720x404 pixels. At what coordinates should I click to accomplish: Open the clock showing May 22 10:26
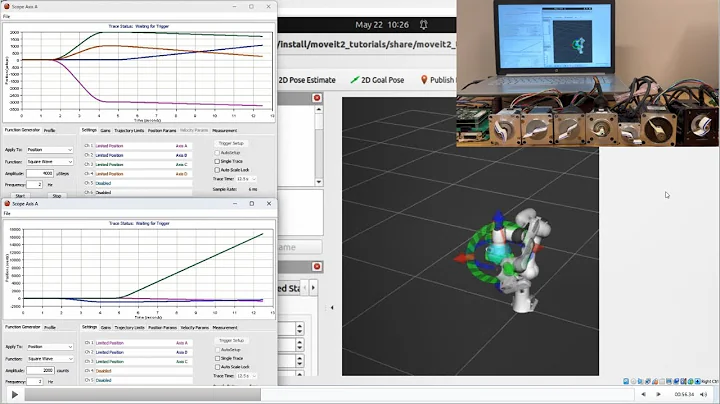382,25
